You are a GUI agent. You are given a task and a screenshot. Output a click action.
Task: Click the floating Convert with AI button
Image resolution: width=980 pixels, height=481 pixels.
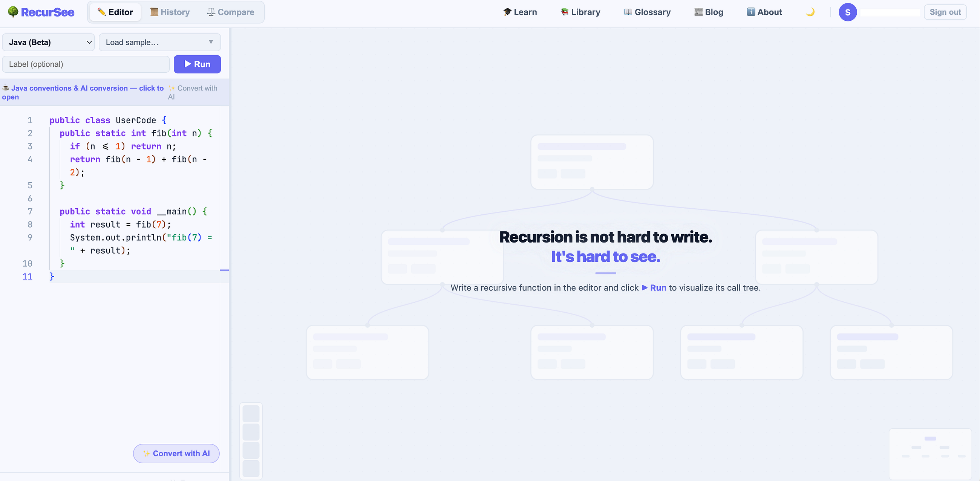tap(176, 454)
